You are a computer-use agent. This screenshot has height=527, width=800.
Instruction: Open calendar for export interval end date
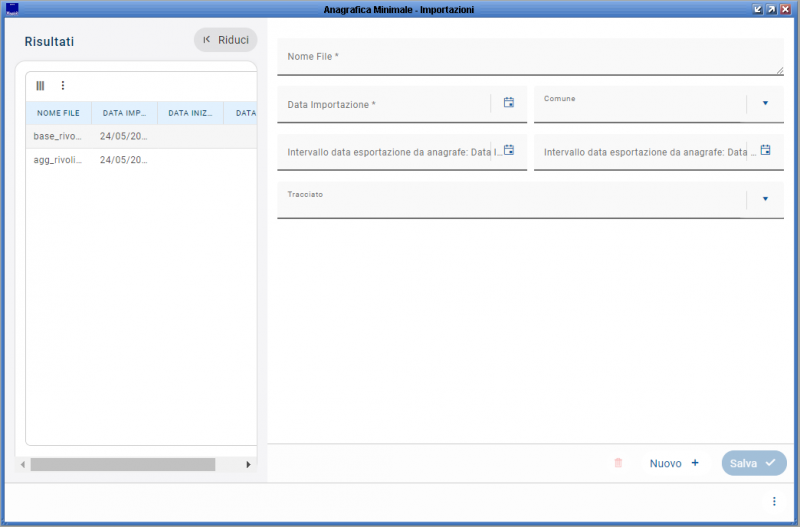(765, 150)
